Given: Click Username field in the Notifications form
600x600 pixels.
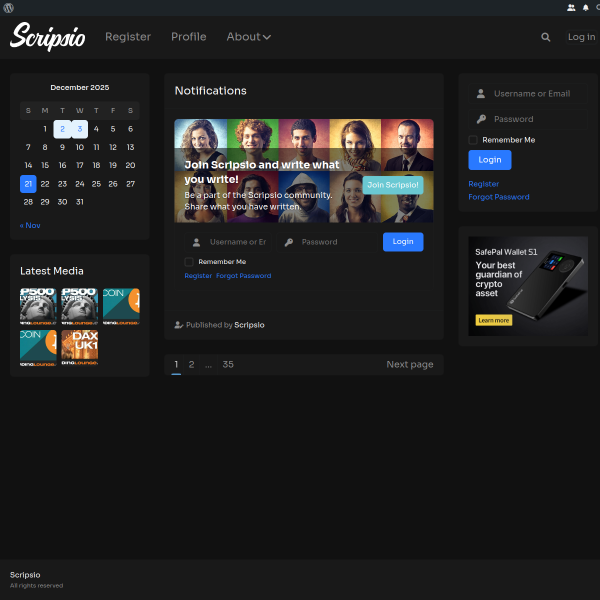Looking at the screenshot, I should click(x=228, y=242).
